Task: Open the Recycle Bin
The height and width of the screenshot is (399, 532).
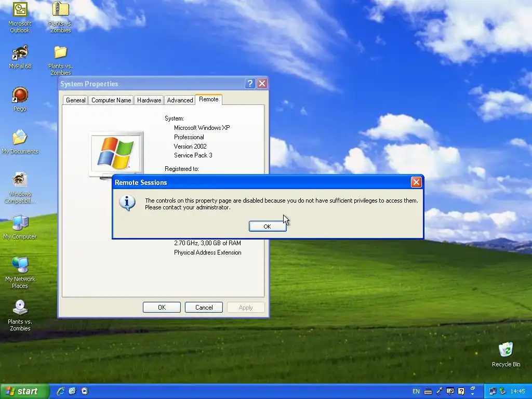Action: pyautogui.click(x=506, y=354)
